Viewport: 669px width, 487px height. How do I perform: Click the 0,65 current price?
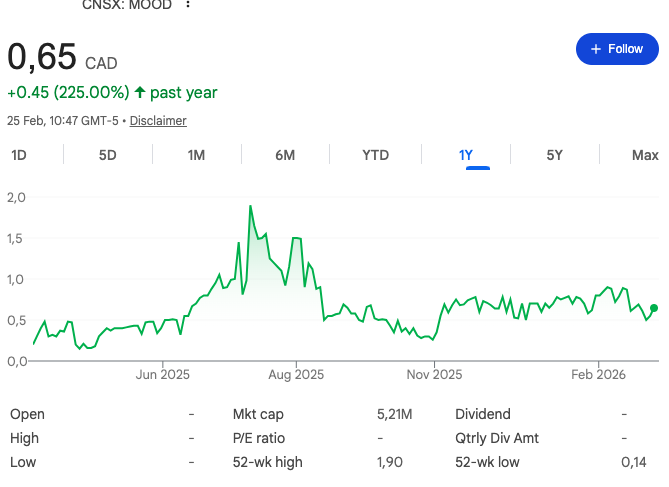42,57
